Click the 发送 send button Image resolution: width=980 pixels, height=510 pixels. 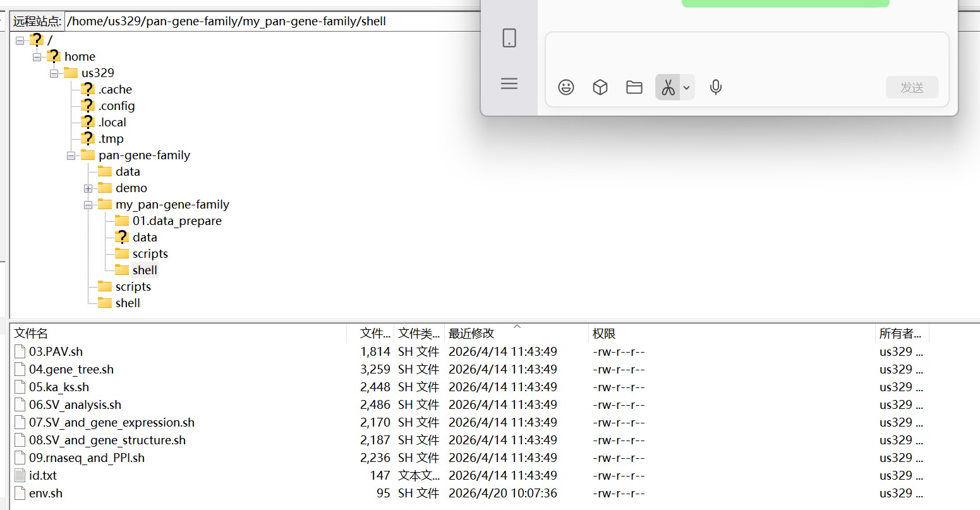coord(912,87)
